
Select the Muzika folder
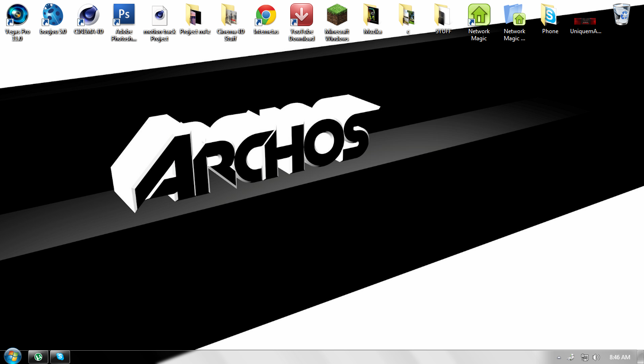click(x=373, y=19)
